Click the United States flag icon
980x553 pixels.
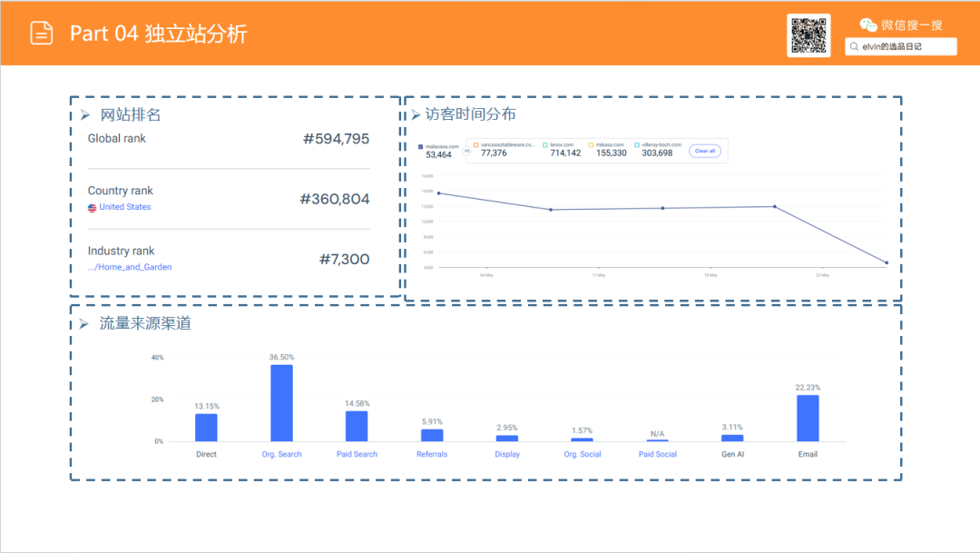tap(92, 207)
